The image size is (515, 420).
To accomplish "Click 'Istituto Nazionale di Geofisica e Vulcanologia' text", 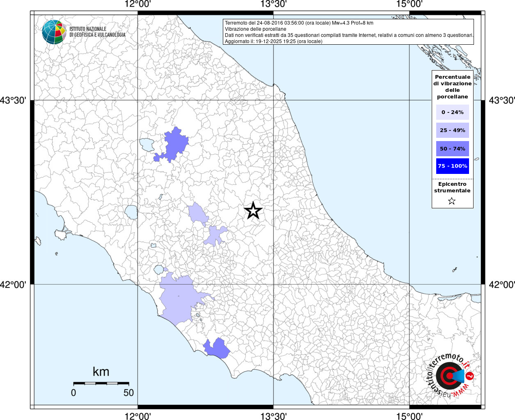I will coord(97,32).
